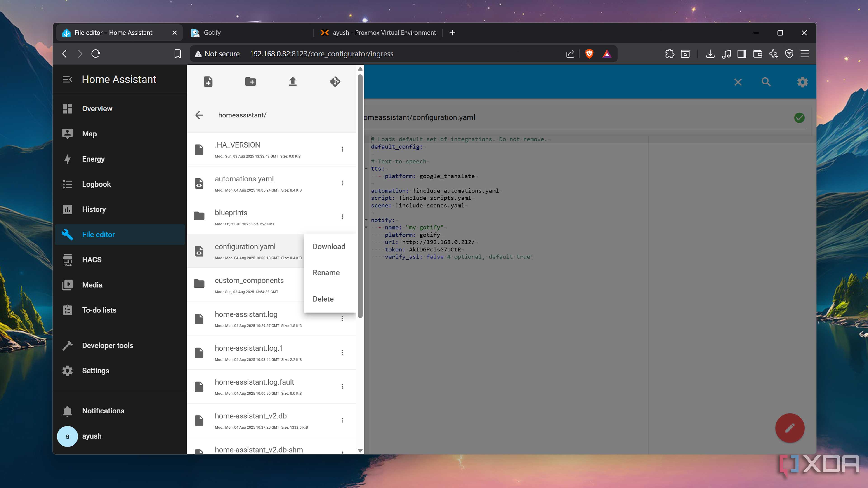868x488 pixels.
Task: Open the git menu icon
Action: (335, 82)
